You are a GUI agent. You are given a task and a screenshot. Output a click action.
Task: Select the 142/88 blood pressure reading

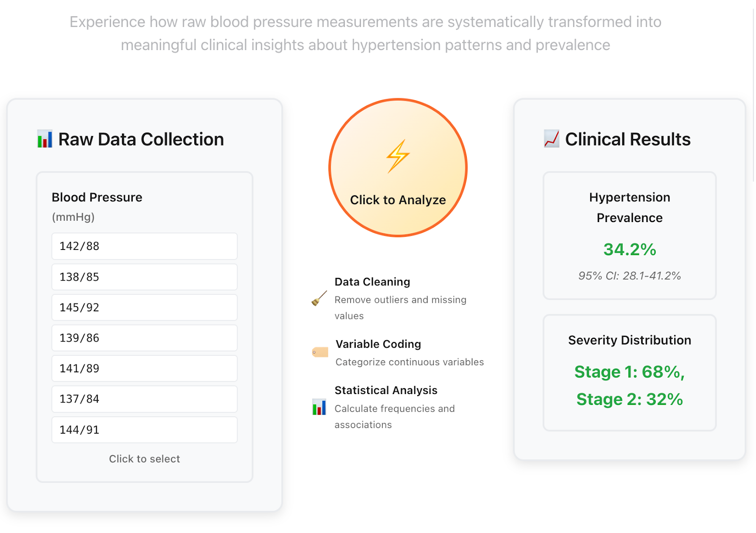(144, 246)
